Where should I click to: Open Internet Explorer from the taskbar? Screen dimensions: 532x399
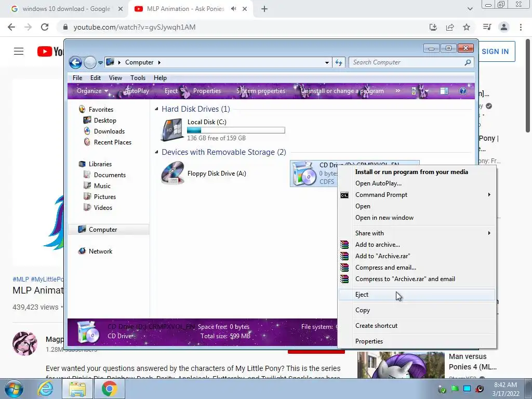pyautogui.click(x=45, y=389)
